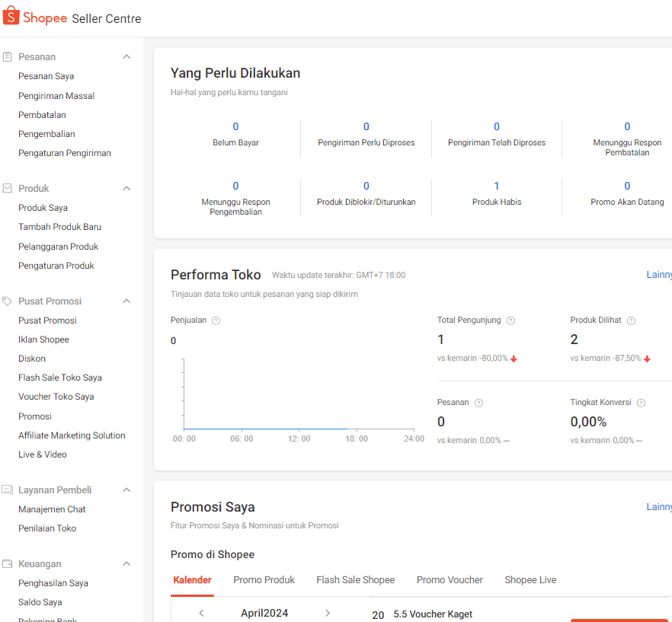
Task: Click the Lainnya link in Performa Toko
Action: click(659, 275)
